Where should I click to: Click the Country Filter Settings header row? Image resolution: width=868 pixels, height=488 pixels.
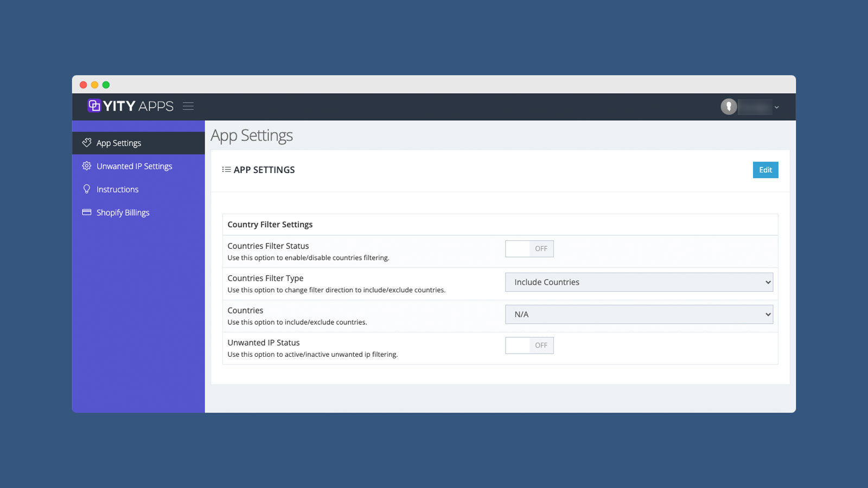pyautogui.click(x=270, y=224)
